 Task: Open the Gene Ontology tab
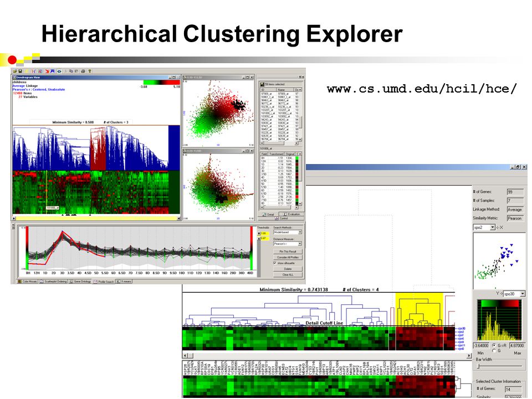80,282
